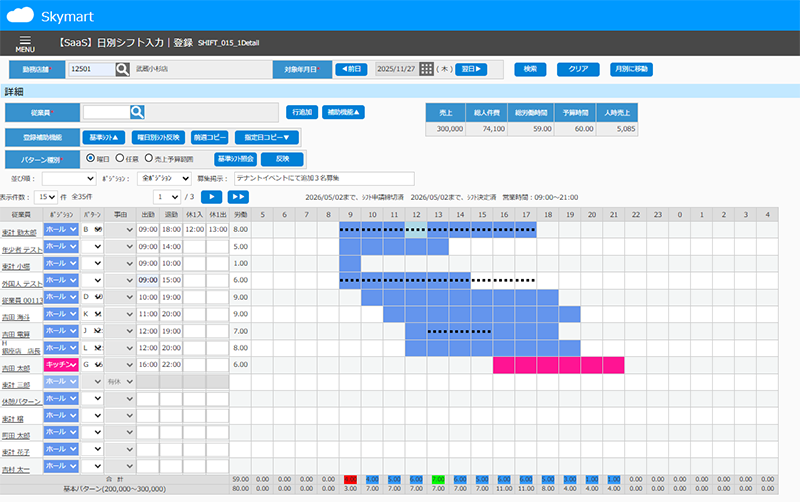Select the 売上予算範囲 radio button
800x502 pixels.
(149, 158)
